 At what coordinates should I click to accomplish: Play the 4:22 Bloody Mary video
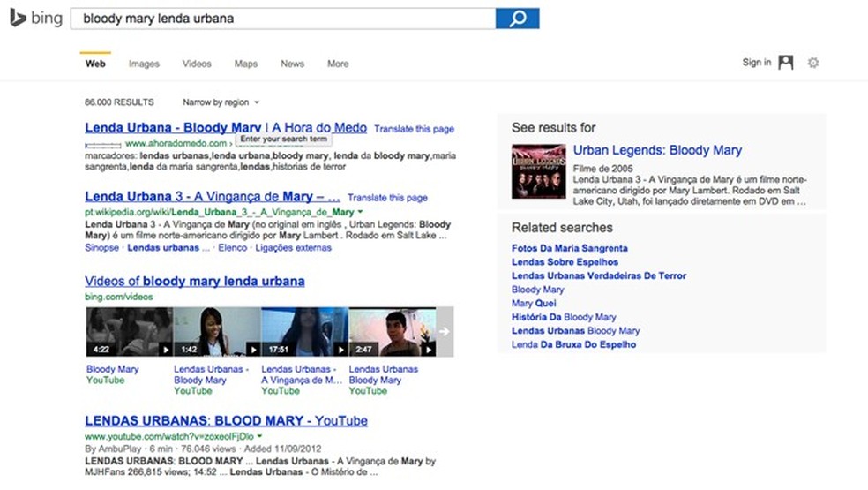point(129,332)
